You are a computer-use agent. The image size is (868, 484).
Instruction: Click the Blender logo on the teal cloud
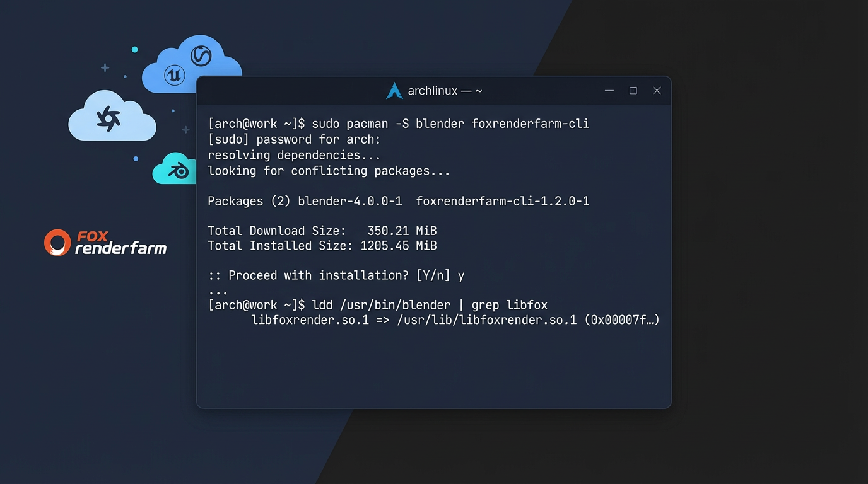tap(179, 171)
